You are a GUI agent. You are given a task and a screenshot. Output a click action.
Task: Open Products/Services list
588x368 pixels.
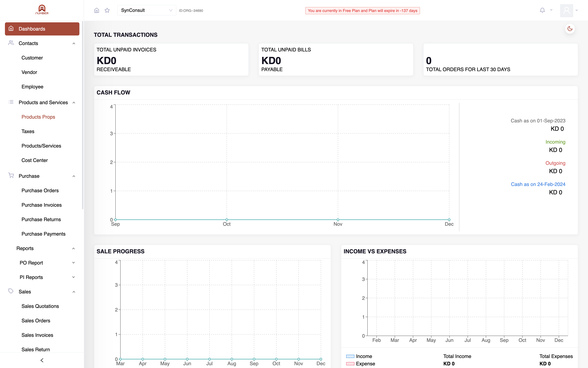point(41,146)
